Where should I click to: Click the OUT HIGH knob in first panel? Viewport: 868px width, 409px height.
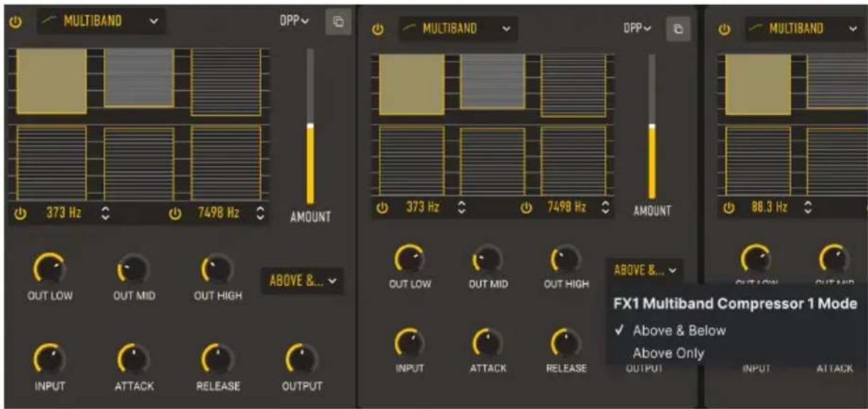(x=216, y=268)
